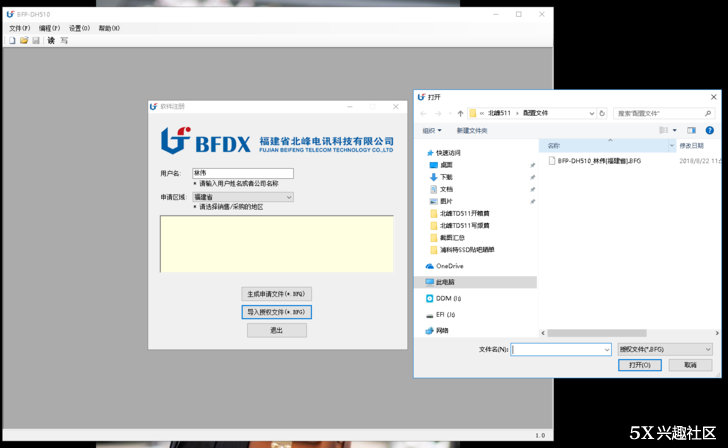
Task: Click the 读 (Read) toolbar icon
Action: (51, 41)
